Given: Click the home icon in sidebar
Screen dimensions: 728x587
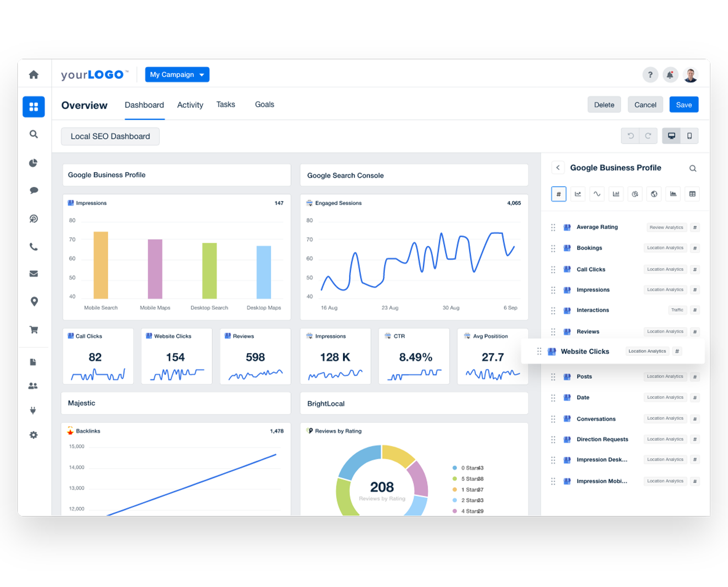Looking at the screenshot, I should pos(34,74).
